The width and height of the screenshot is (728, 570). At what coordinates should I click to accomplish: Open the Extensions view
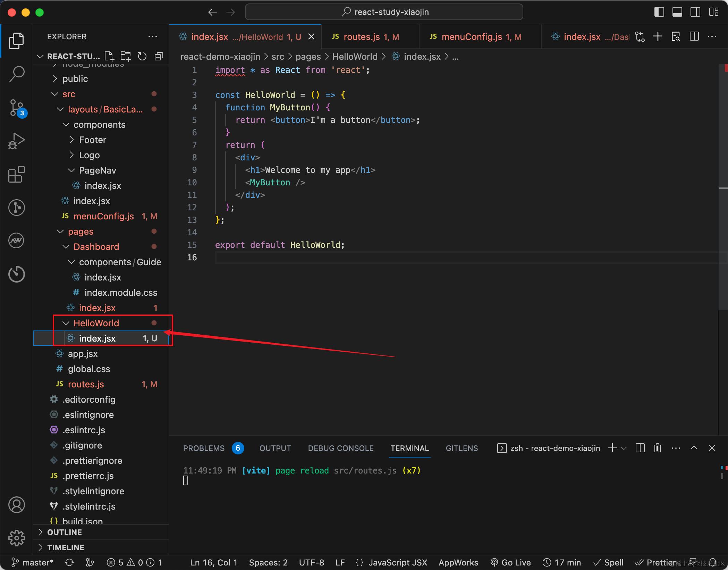(x=16, y=174)
